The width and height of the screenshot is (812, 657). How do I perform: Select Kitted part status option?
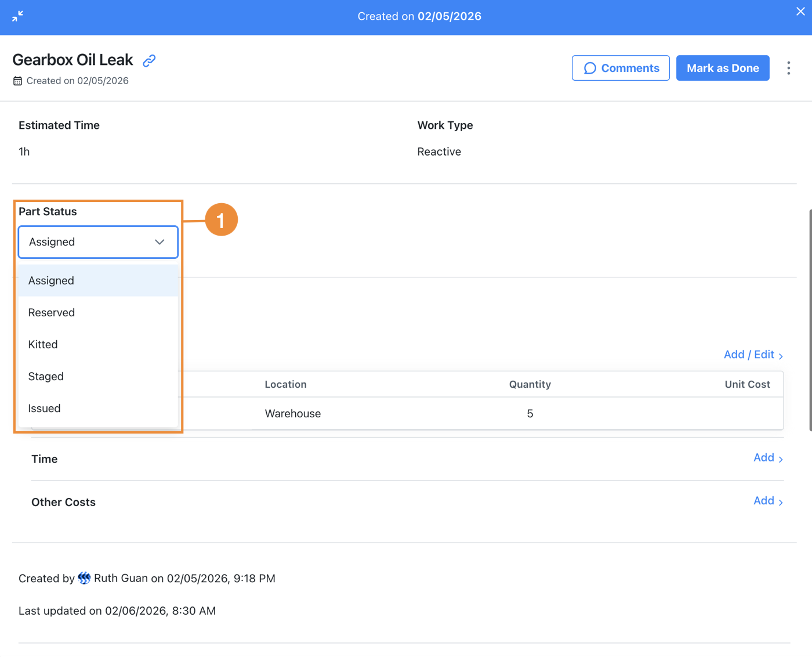(98, 344)
